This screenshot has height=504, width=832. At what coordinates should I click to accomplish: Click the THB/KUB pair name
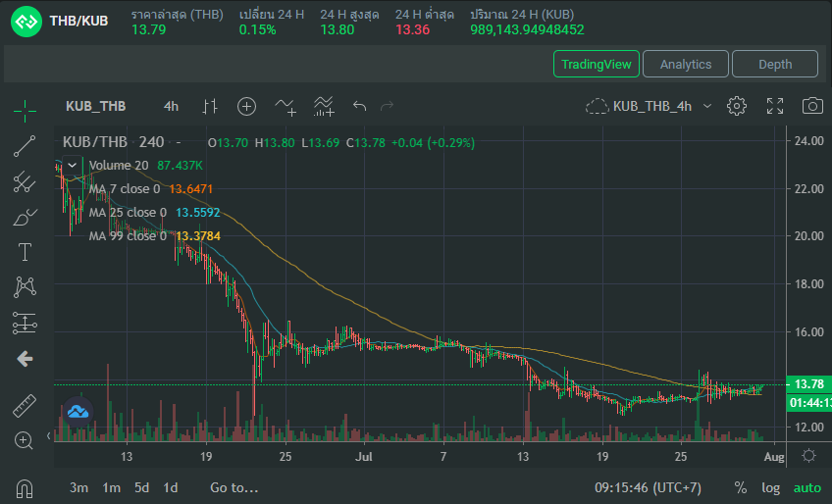point(78,21)
